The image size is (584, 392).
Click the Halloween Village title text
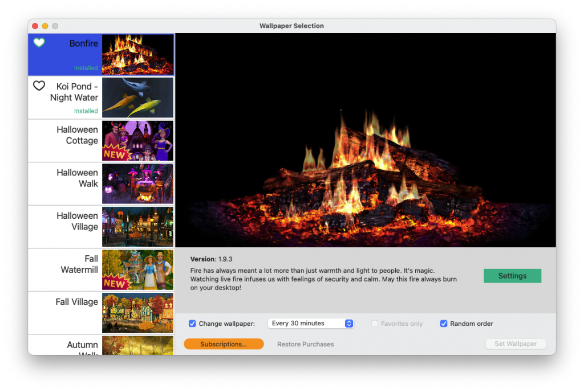coord(77,221)
